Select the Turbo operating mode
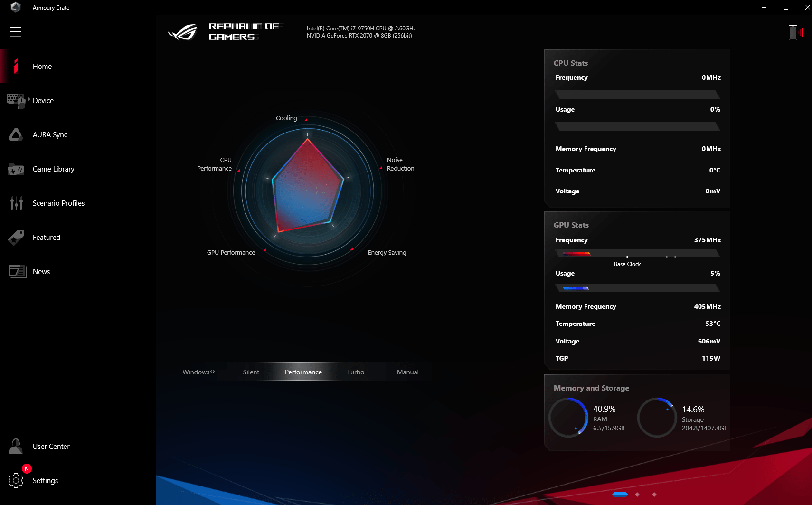This screenshot has width=812, height=505. pyautogui.click(x=356, y=372)
